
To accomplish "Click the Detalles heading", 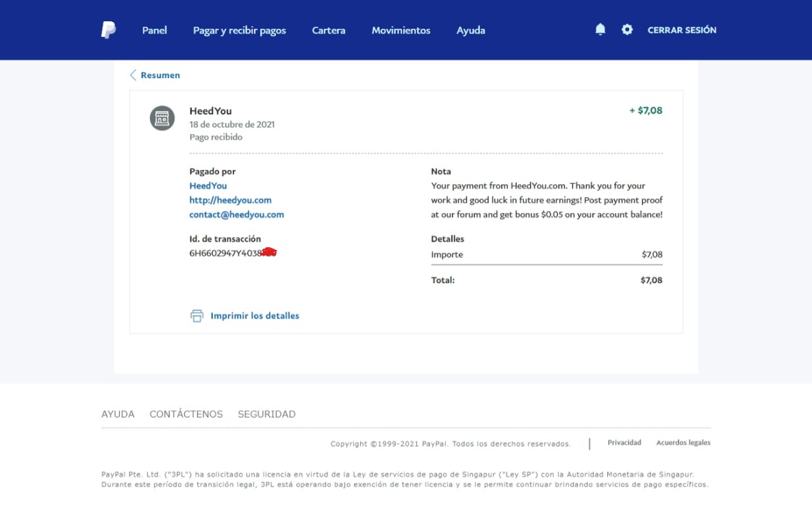I will point(448,239).
